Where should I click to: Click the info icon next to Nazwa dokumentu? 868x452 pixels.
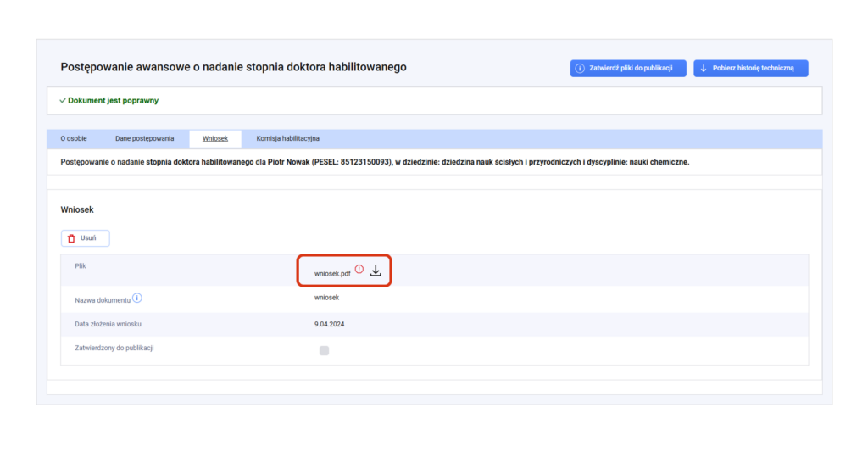tap(137, 298)
